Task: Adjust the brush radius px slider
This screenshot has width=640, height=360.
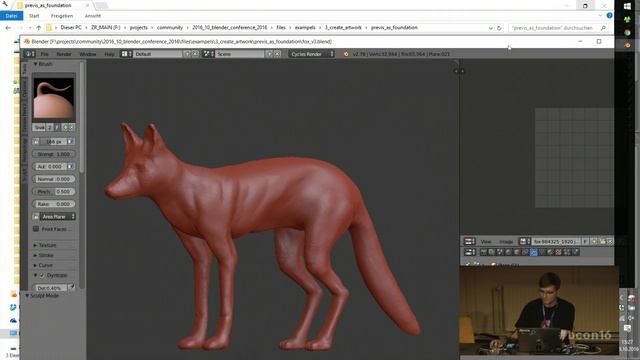Action: tap(53, 142)
